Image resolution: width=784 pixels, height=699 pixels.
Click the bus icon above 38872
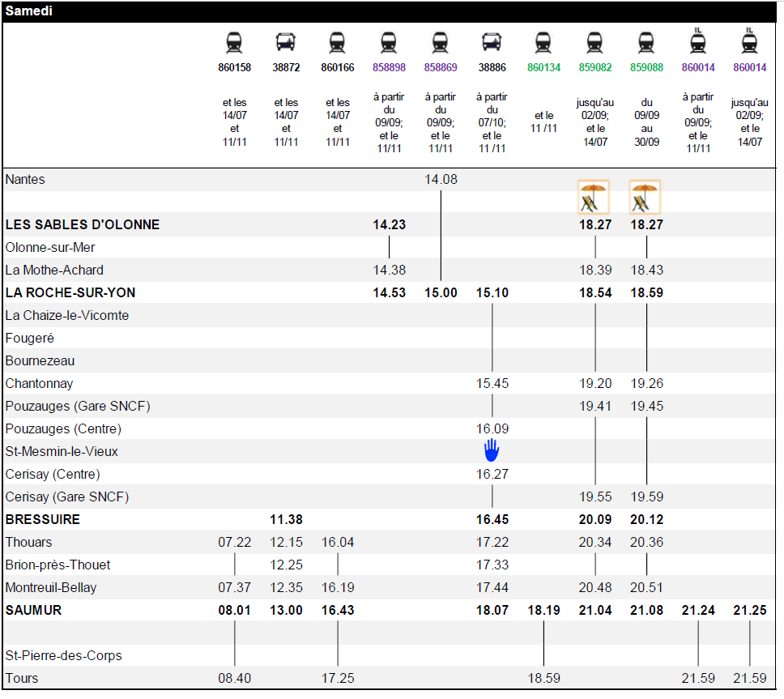[x=286, y=42]
